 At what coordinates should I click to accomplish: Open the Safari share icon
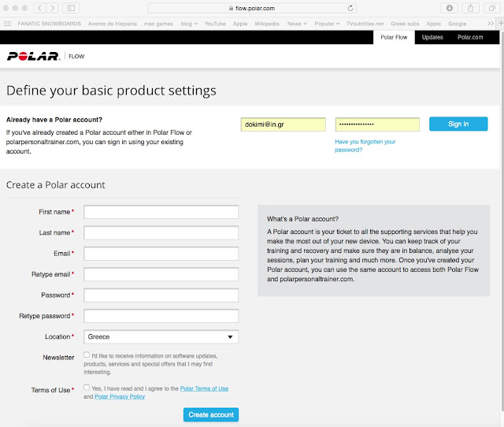tap(470, 8)
